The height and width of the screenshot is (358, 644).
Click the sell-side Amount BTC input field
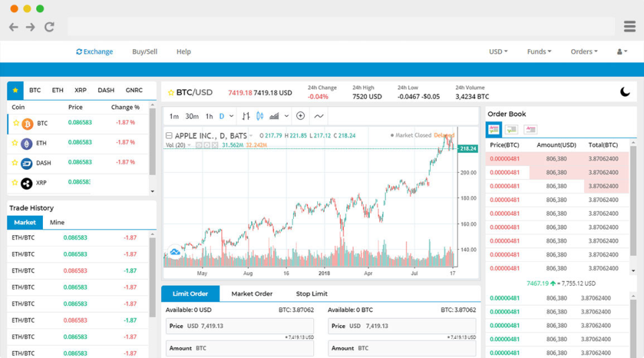[x=402, y=348]
